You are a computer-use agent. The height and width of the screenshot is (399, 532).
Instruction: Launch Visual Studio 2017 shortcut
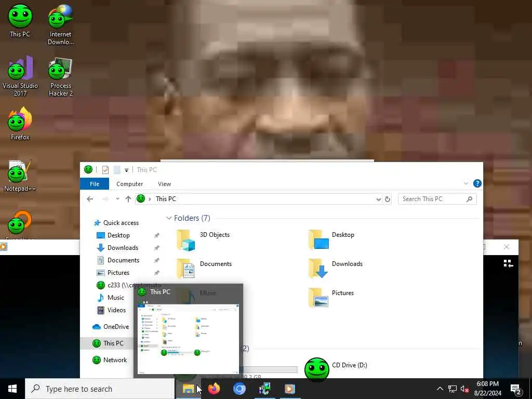coord(20,76)
